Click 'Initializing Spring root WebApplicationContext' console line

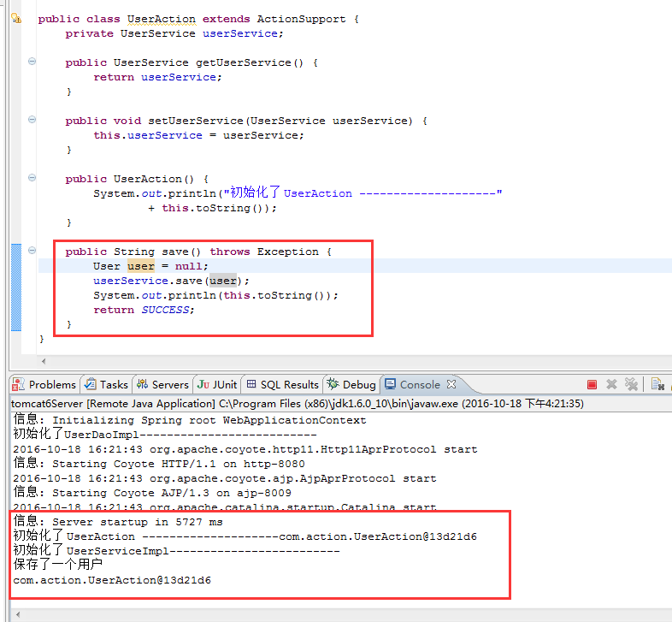point(190,420)
